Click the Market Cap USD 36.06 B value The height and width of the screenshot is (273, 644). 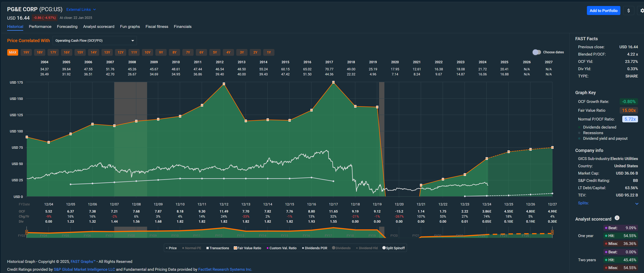pyautogui.click(x=627, y=173)
